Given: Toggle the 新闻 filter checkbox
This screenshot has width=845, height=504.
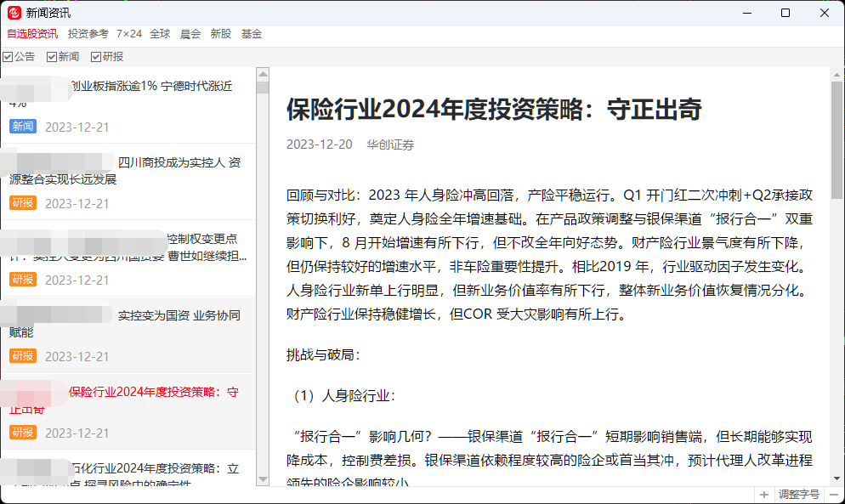Looking at the screenshot, I should (x=52, y=57).
